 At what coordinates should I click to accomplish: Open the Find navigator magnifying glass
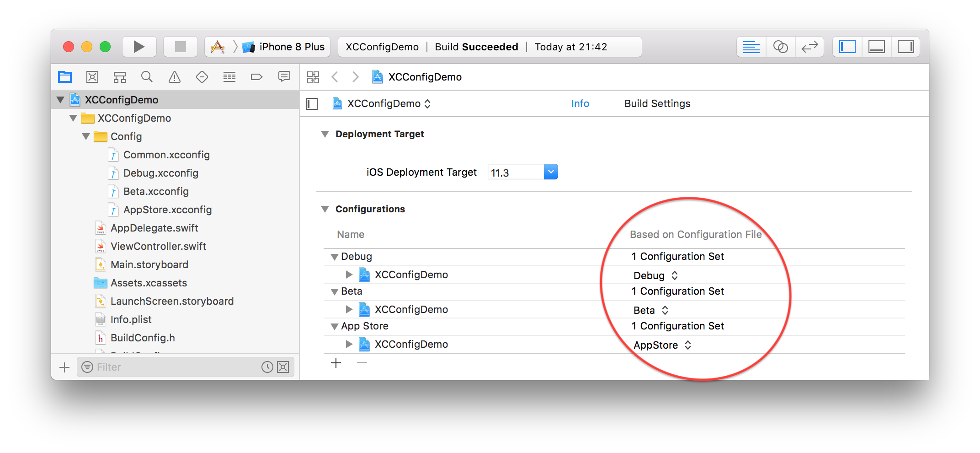click(x=147, y=77)
